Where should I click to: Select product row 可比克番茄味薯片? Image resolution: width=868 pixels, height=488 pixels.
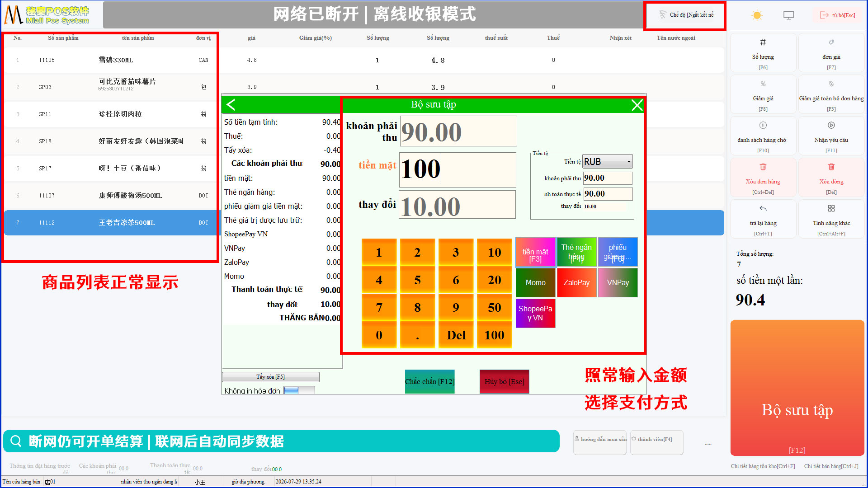point(364,87)
